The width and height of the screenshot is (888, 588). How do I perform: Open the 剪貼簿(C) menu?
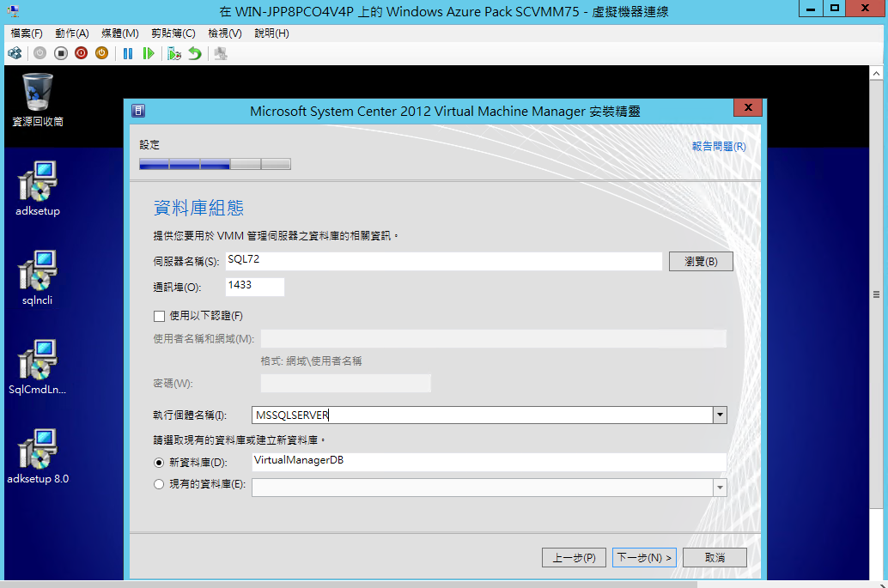173,33
